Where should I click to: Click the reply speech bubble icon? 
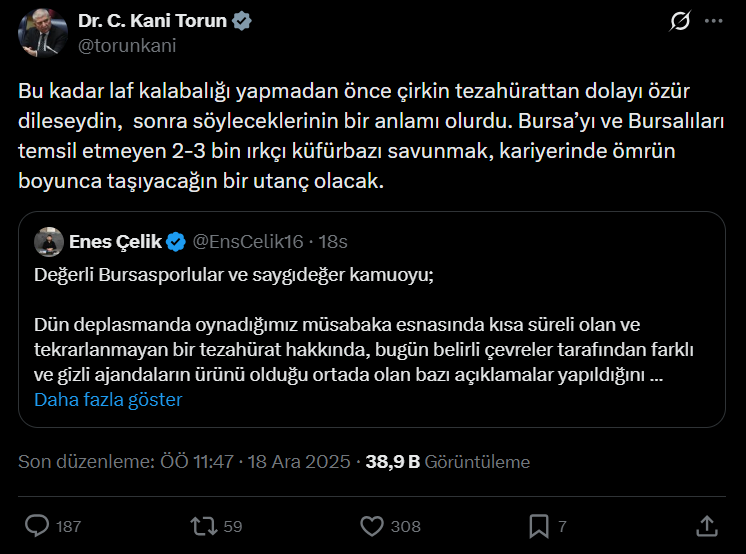(37, 525)
